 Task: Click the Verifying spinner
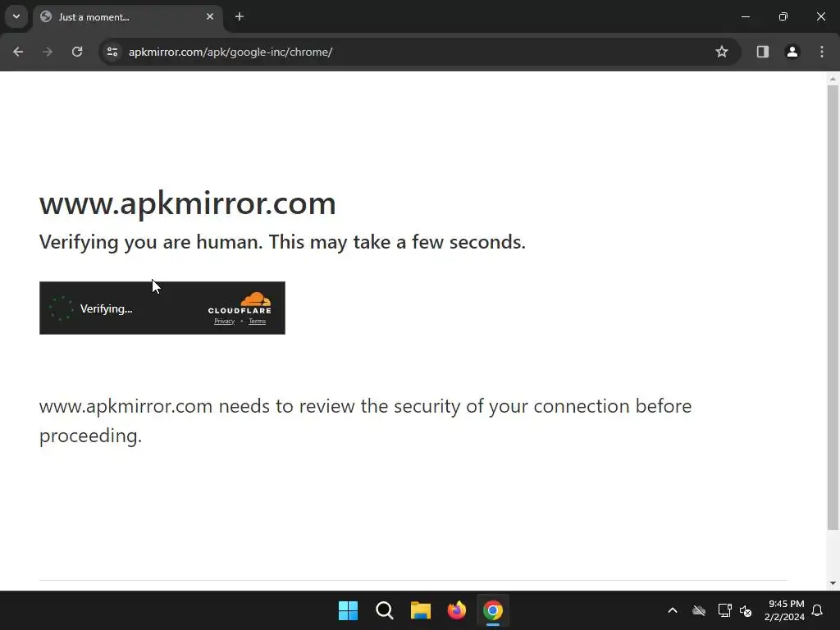pos(61,308)
